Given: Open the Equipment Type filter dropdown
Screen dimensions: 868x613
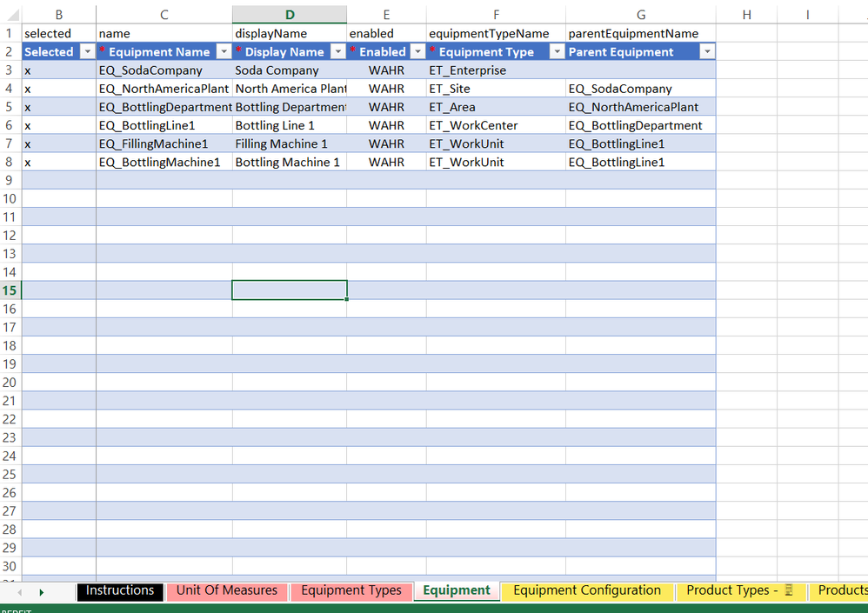Looking at the screenshot, I should pyautogui.click(x=556, y=52).
